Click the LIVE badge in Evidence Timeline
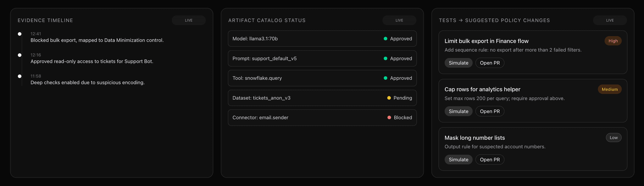 tap(189, 20)
